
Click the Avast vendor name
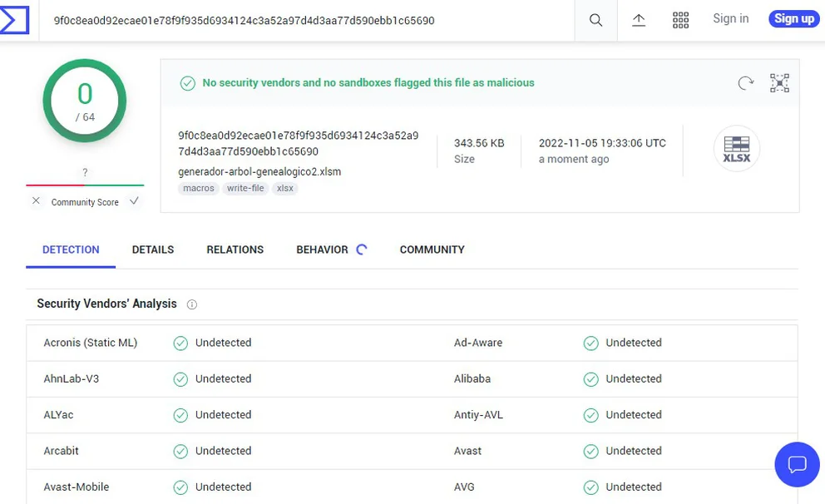467,451
